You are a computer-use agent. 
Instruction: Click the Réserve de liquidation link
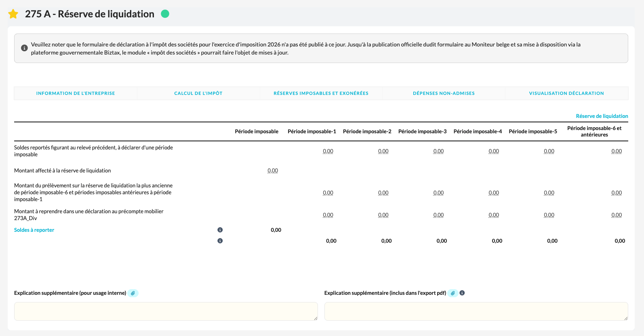[602, 116]
